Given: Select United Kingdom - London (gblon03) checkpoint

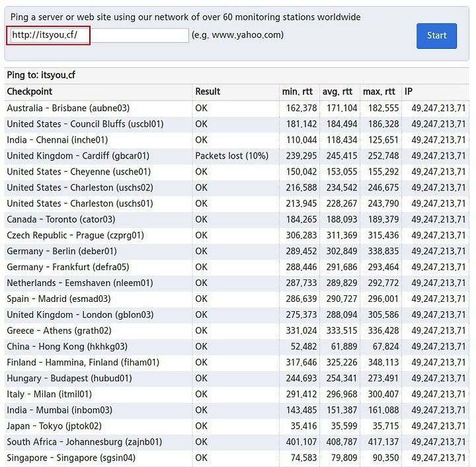Looking at the screenshot, I should [80, 315].
